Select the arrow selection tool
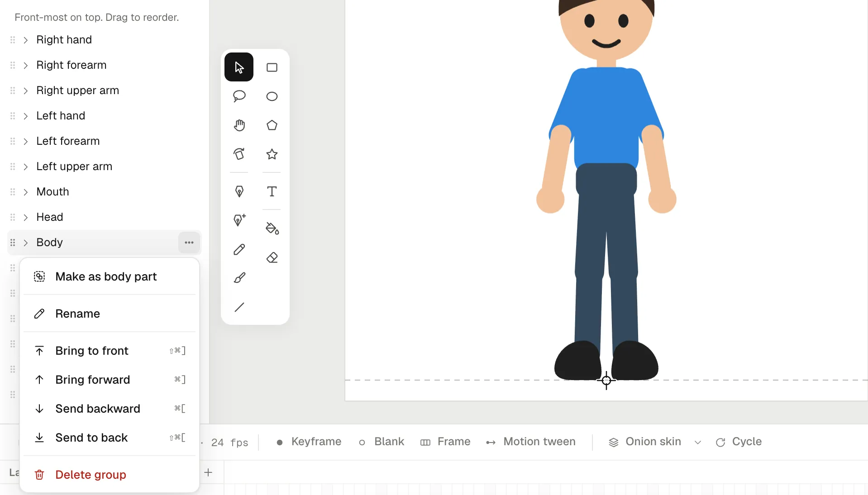The width and height of the screenshot is (868, 495). click(x=239, y=67)
